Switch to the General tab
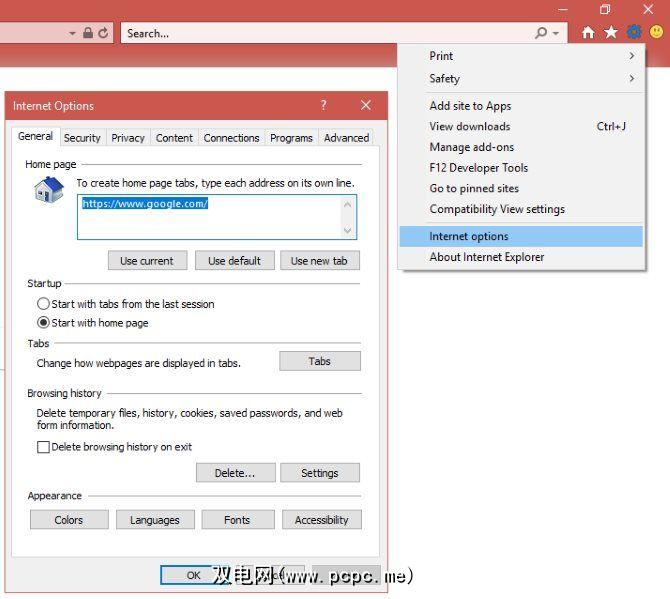The width and height of the screenshot is (670, 599). click(x=35, y=137)
